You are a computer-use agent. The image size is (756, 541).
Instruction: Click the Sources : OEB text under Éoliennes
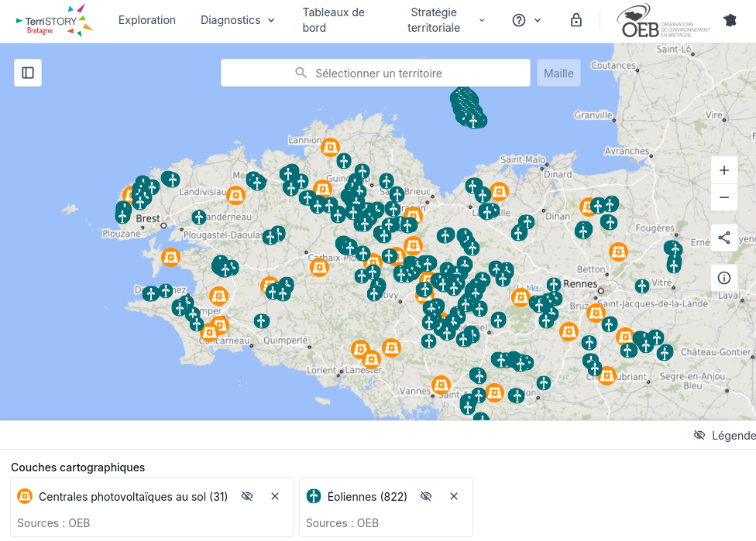tap(342, 523)
